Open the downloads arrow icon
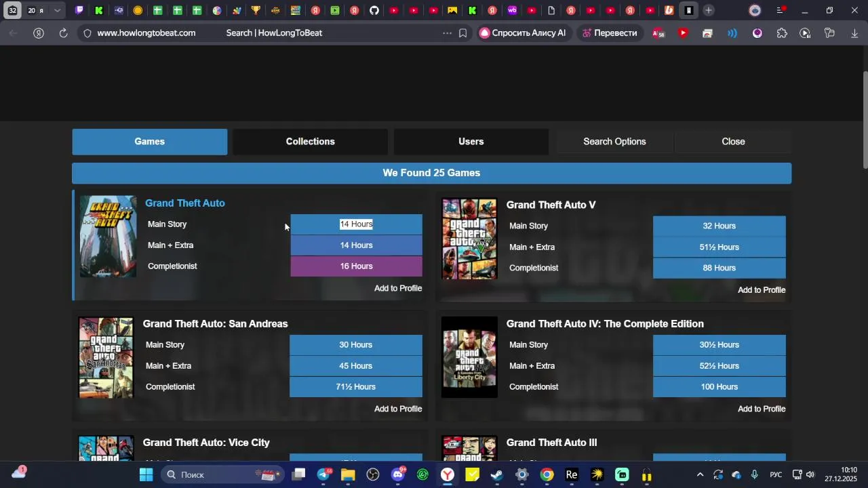This screenshot has height=488, width=868. pyautogui.click(x=854, y=33)
